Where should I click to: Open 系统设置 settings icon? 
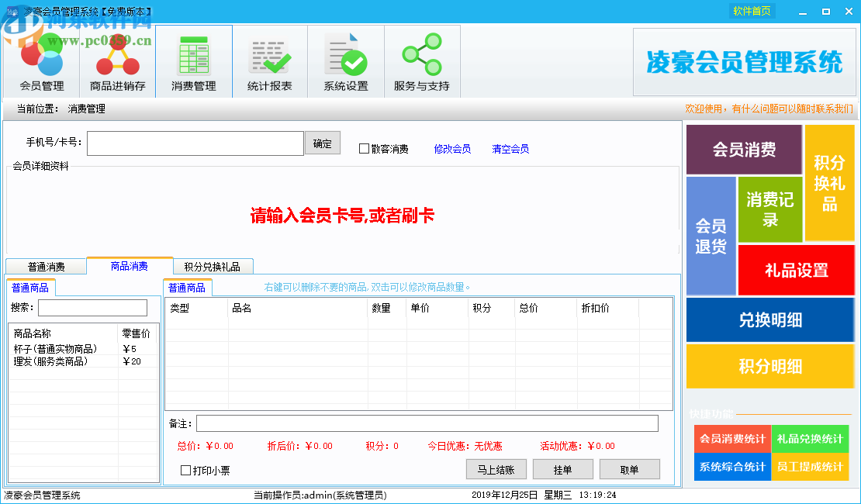(345, 60)
